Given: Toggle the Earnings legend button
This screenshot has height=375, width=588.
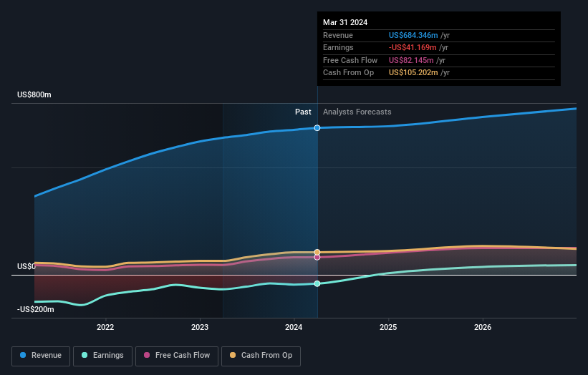Looking at the screenshot, I should point(102,356).
